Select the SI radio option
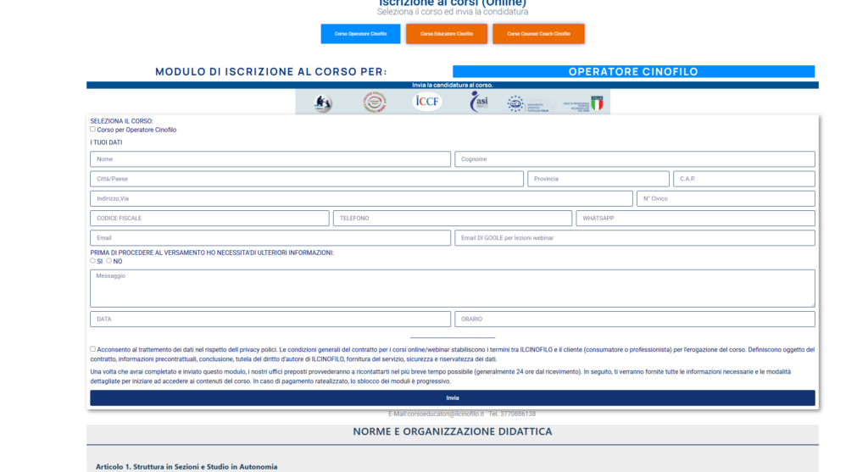The image size is (868, 472). coord(93,261)
